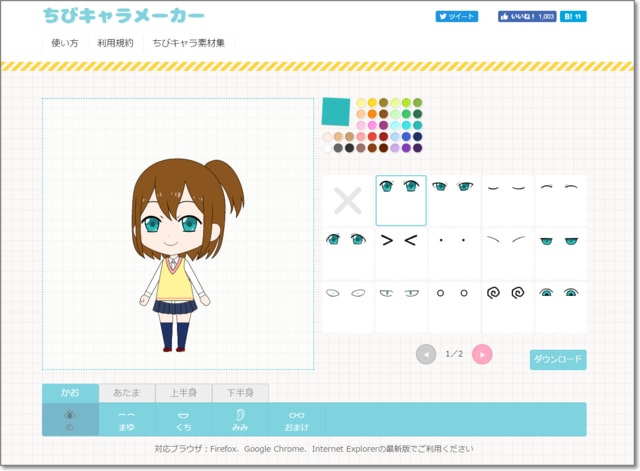Switch to the 上半身 tab

tap(184, 393)
